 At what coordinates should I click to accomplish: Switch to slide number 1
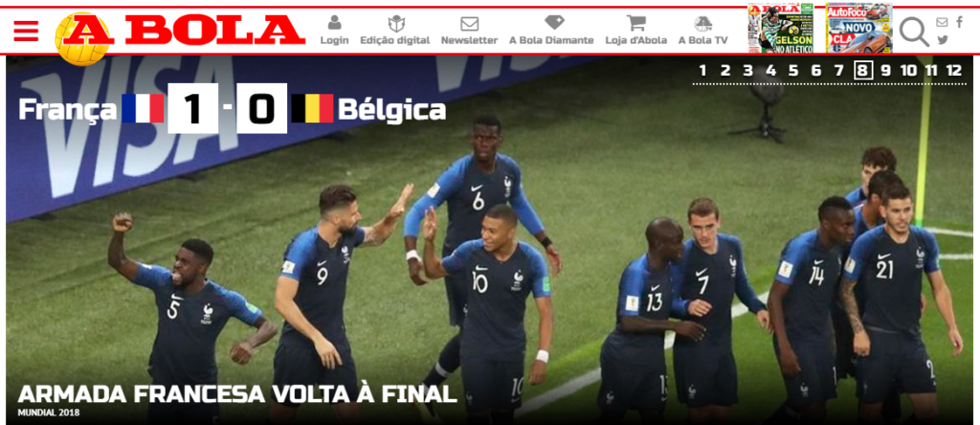coord(702,71)
